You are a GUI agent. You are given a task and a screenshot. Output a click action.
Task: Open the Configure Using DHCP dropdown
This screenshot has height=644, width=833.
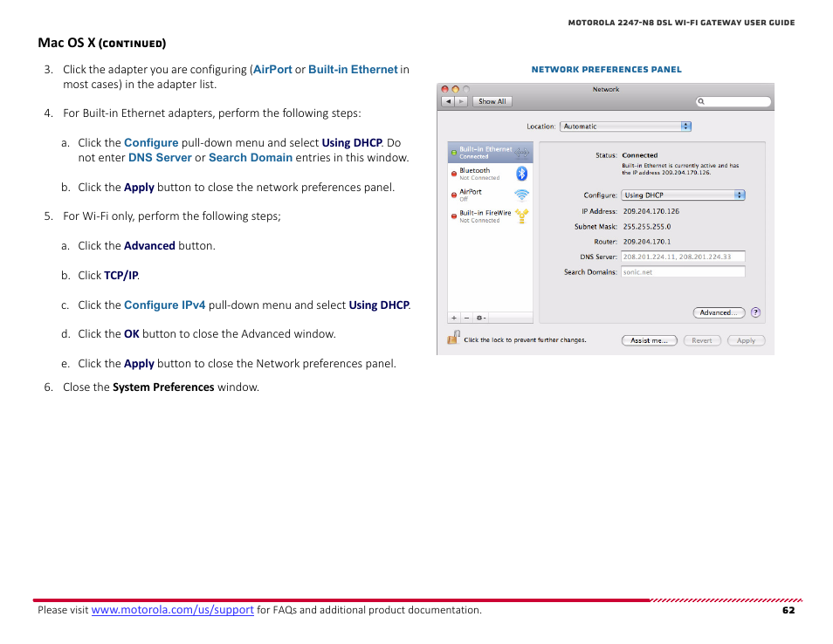tap(683, 195)
